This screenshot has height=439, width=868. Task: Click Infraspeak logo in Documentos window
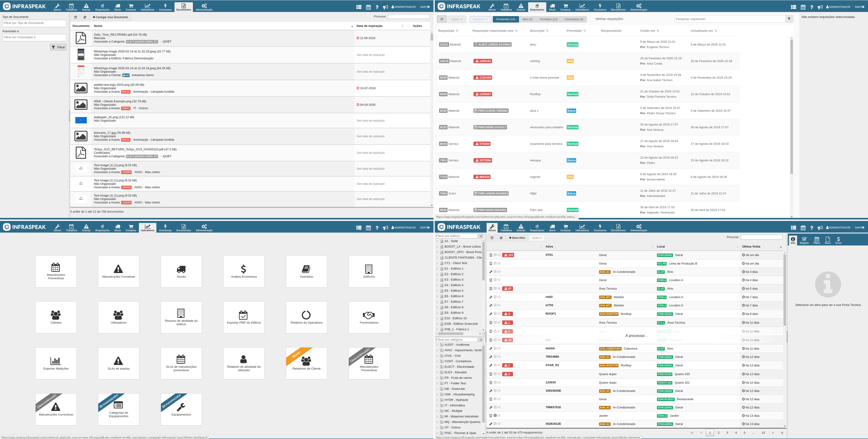coord(24,6)
